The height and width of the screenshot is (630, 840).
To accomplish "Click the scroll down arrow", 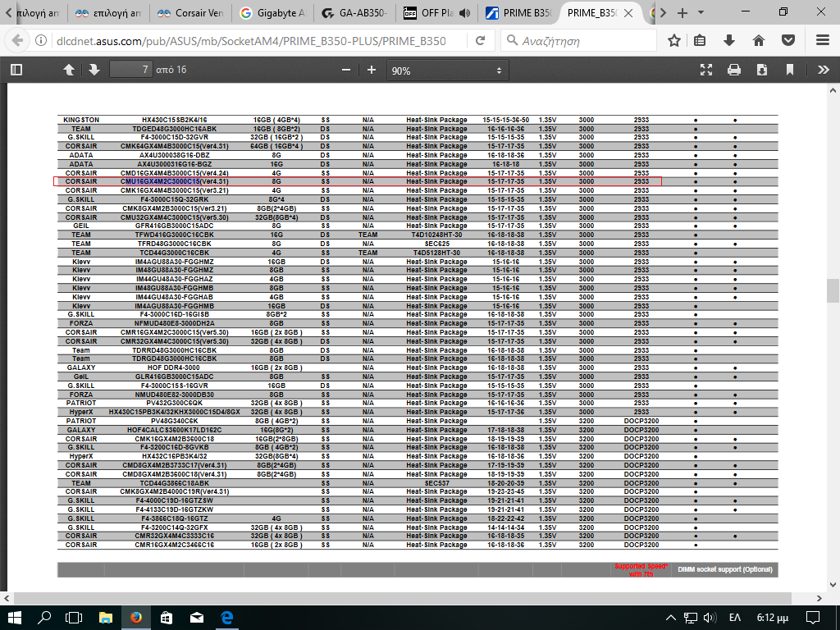I will 833,584.
